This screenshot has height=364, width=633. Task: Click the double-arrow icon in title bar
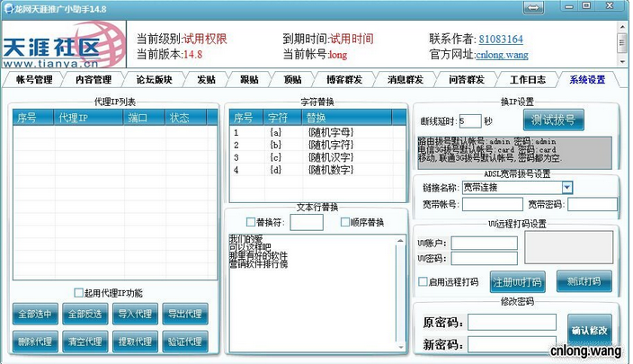[x=533, y=8]
